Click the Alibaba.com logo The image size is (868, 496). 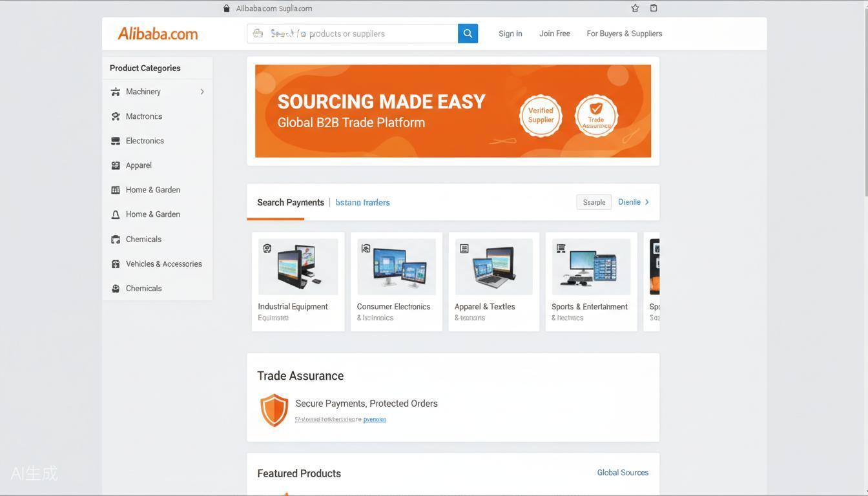[158, 34]
